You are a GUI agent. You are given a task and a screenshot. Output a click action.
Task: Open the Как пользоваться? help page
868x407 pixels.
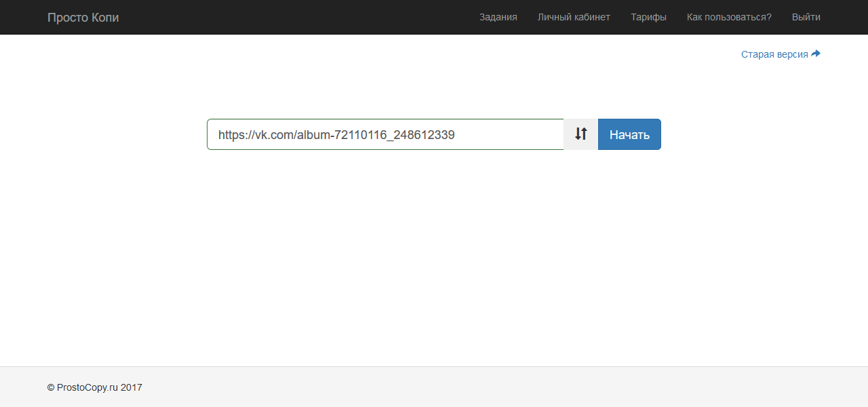[729, 17]
